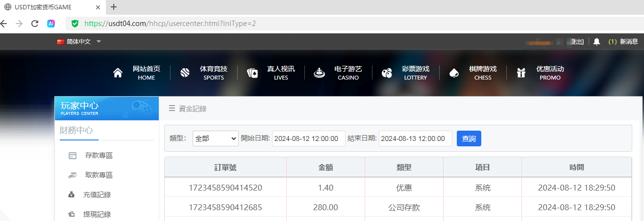644x221 pixels.
Task: Open the 真人视讯 LIVES menu
Action: (281, 73)
